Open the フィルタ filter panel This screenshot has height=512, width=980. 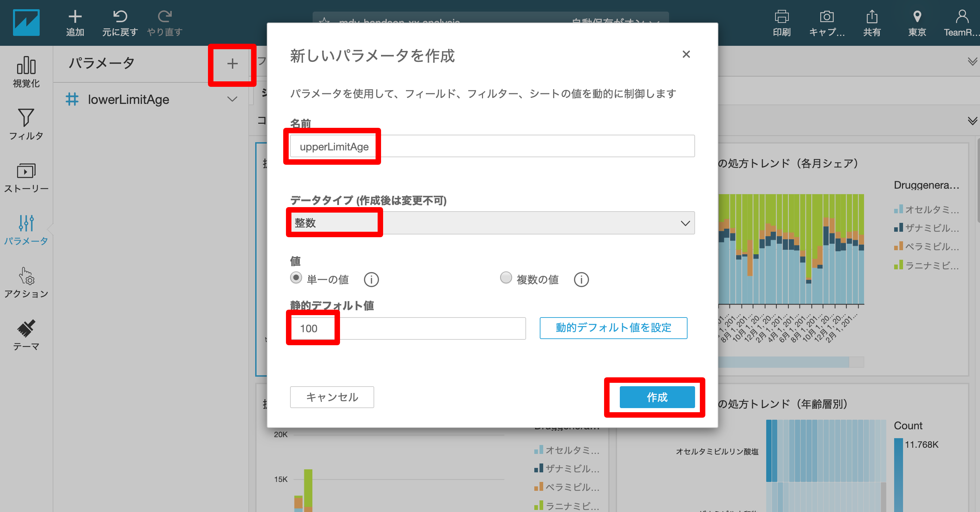[26, 124]
